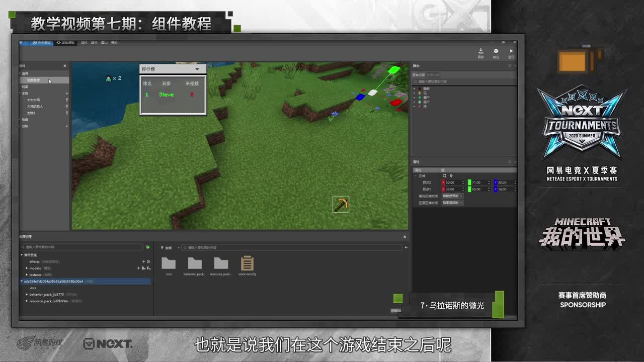
Task: Click the player head icon in viewport
Action: click(108, 78)
